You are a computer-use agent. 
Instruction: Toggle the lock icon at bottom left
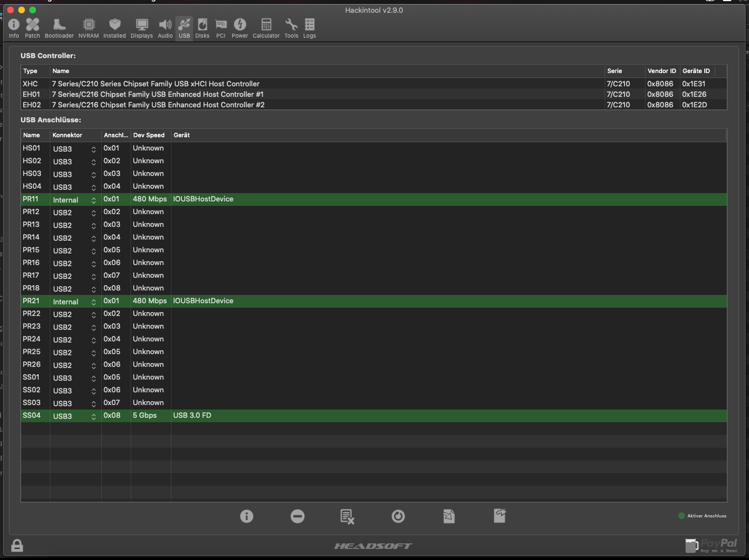pos(17,546)
